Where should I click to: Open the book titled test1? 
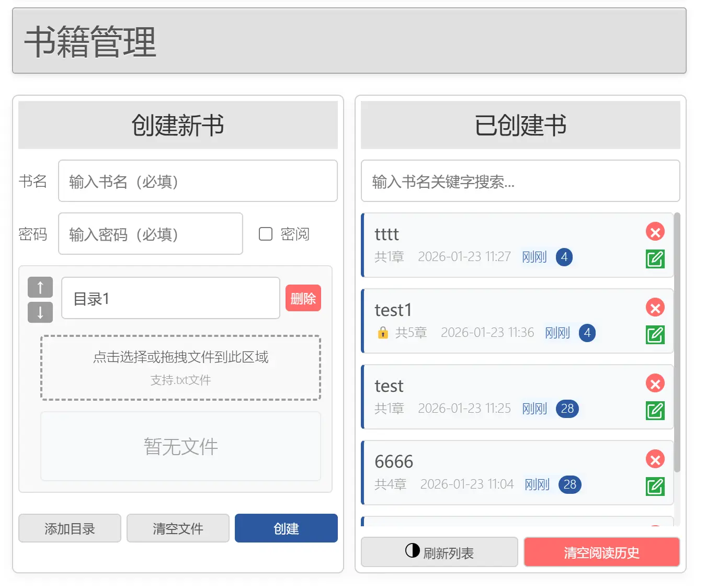click(x=393, y=310)
